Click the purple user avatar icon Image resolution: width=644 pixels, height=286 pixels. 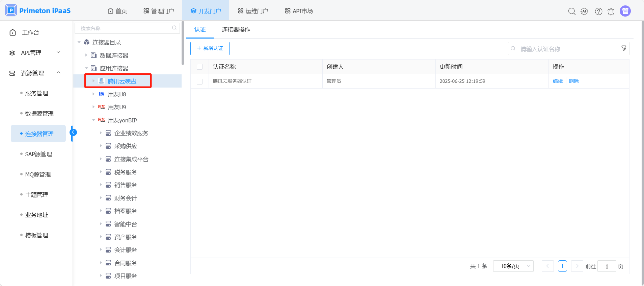tap(625, 11)
